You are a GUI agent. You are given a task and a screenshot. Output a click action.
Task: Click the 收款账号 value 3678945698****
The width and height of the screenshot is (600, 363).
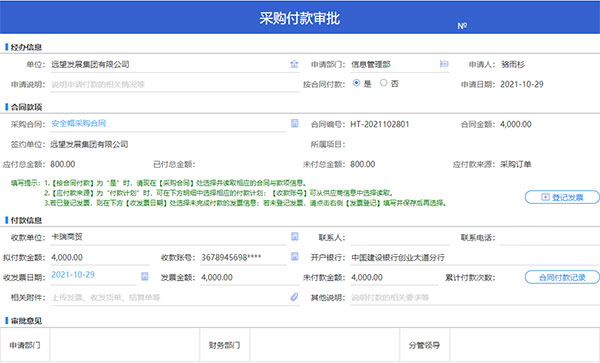(231, 257)
